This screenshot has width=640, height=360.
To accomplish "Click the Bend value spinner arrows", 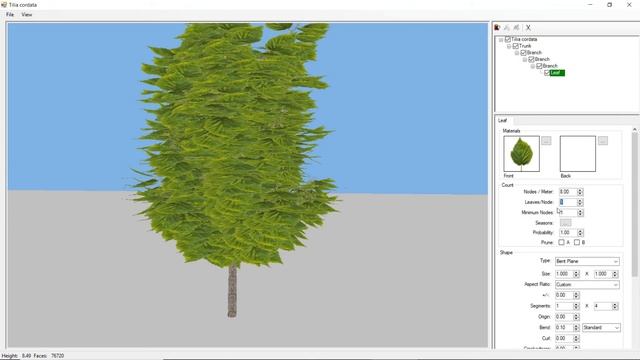I will tap(576, 327).
